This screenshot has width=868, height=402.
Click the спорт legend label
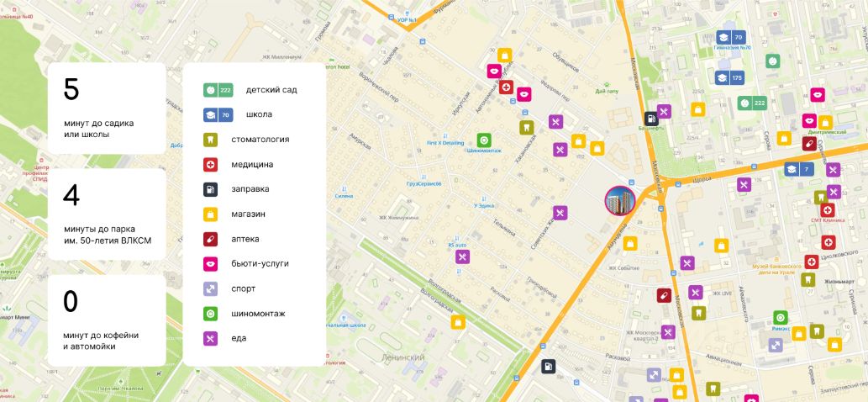click(244, 289)
